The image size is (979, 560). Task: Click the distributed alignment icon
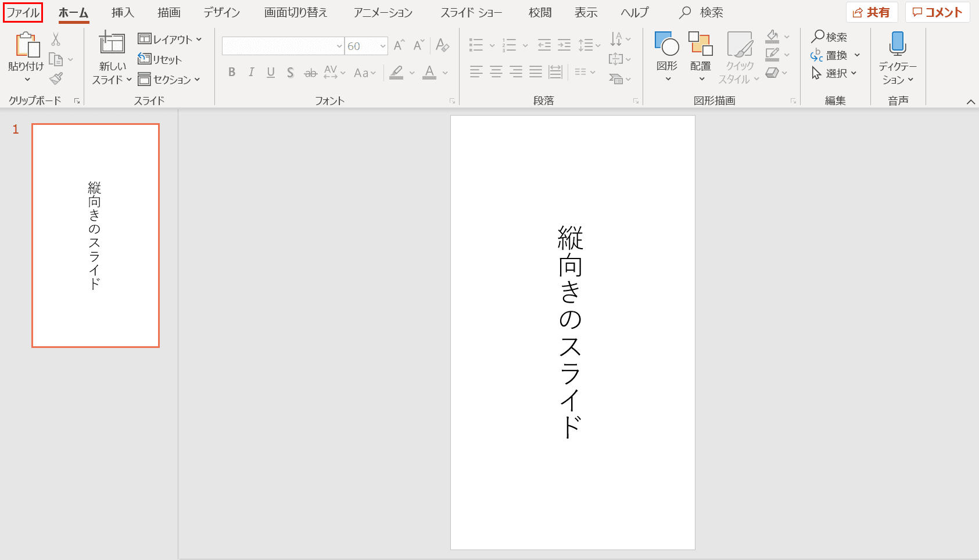click(x=555, y=72)
